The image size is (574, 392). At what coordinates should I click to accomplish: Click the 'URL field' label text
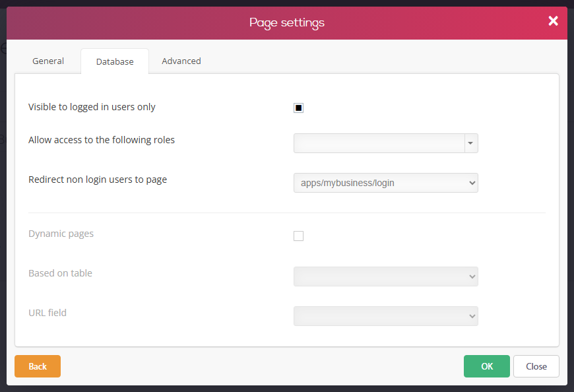pyautogui.click(x=48, y=313)
